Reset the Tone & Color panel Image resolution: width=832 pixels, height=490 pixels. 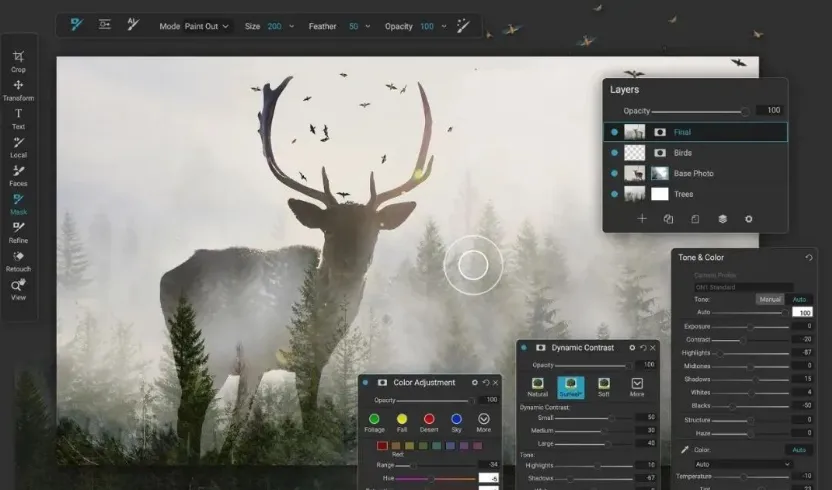(x=809, y=257)
